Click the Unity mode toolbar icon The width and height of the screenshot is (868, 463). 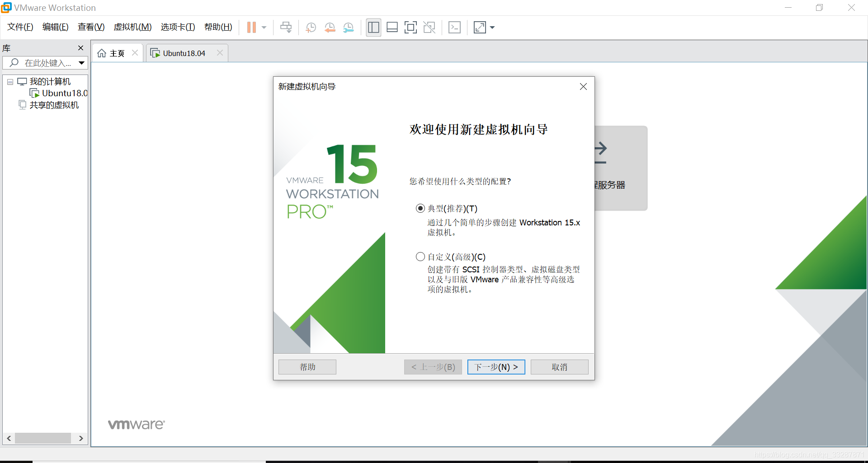click(429, 28)
